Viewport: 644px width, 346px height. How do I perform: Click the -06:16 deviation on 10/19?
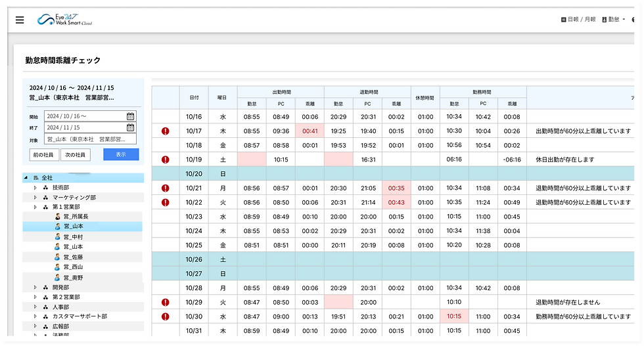[512, 160]
